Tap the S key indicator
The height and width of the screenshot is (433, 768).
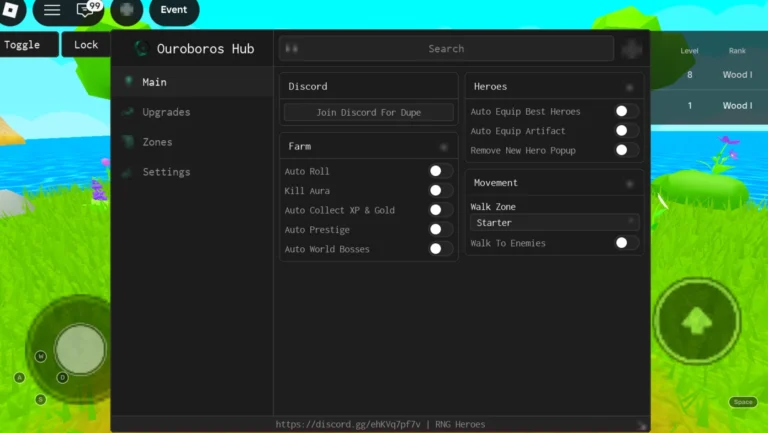click(41, 400)
